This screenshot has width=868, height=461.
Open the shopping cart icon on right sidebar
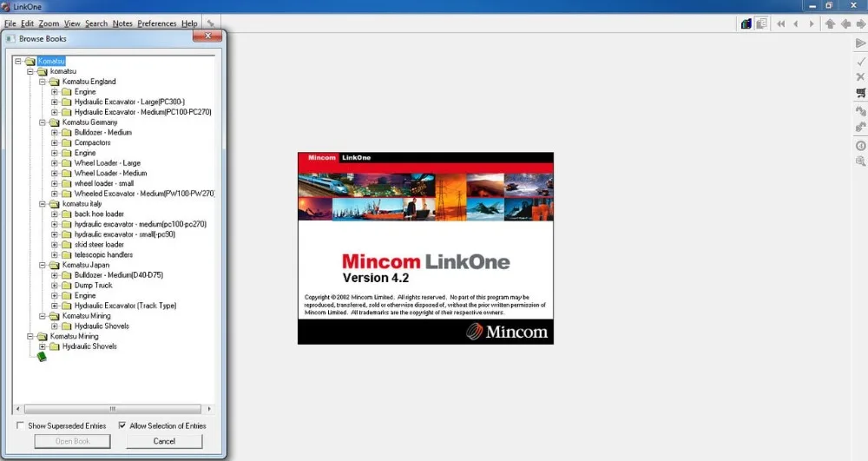point(860,93)
